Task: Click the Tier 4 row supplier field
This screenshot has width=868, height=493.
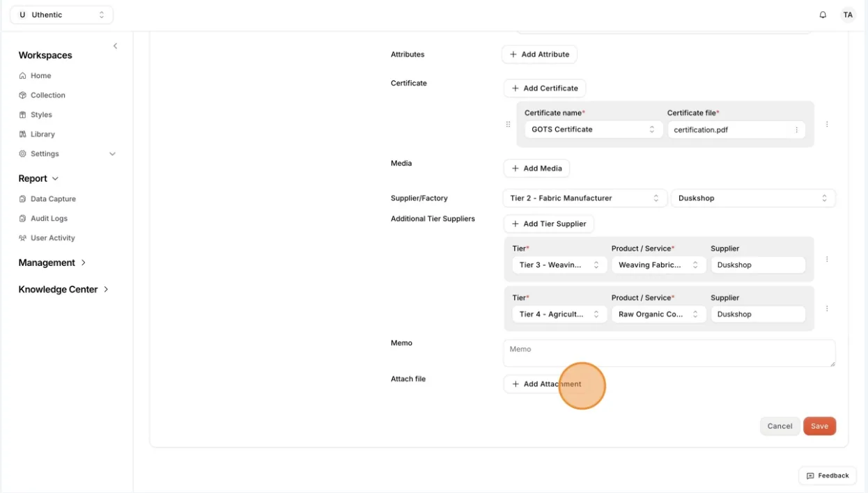Action: 758,315
